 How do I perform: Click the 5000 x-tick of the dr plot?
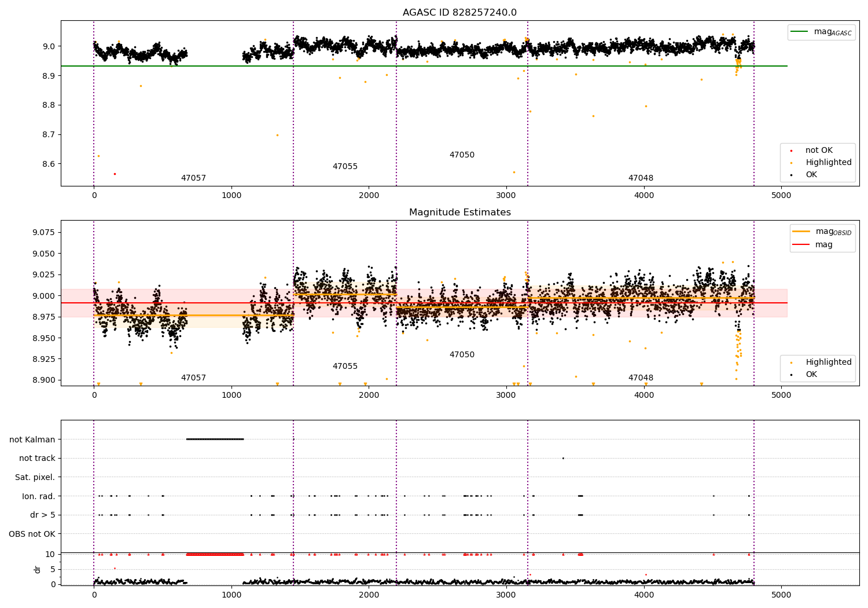point(781,595)
